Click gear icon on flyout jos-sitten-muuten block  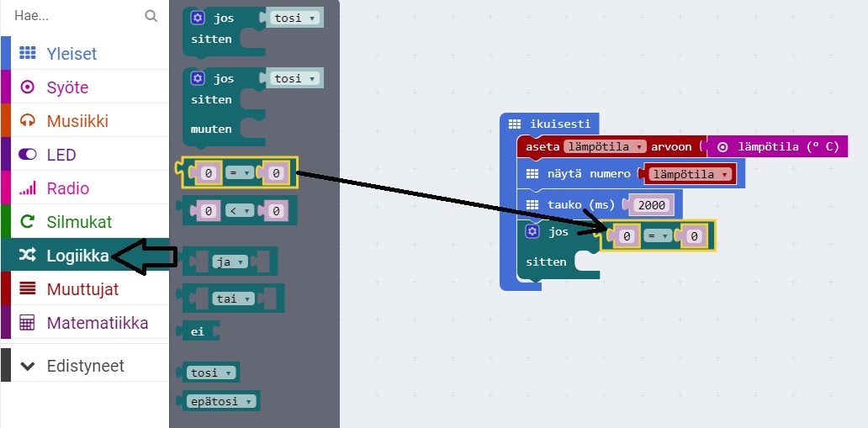click(x=198, y=78)
